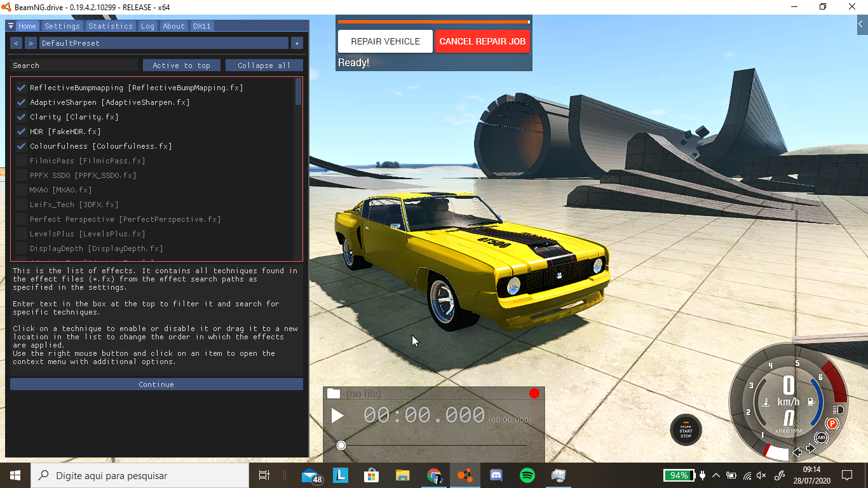The width and height of the screenshot is (868, 488).
Task: Select the DX11 tab
Action: (202, 26)
